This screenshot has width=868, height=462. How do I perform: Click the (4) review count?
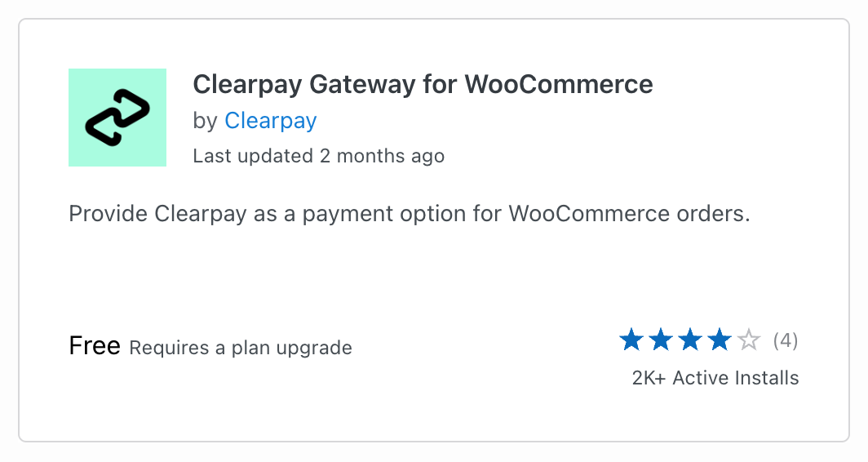click(x=785, y=340)
